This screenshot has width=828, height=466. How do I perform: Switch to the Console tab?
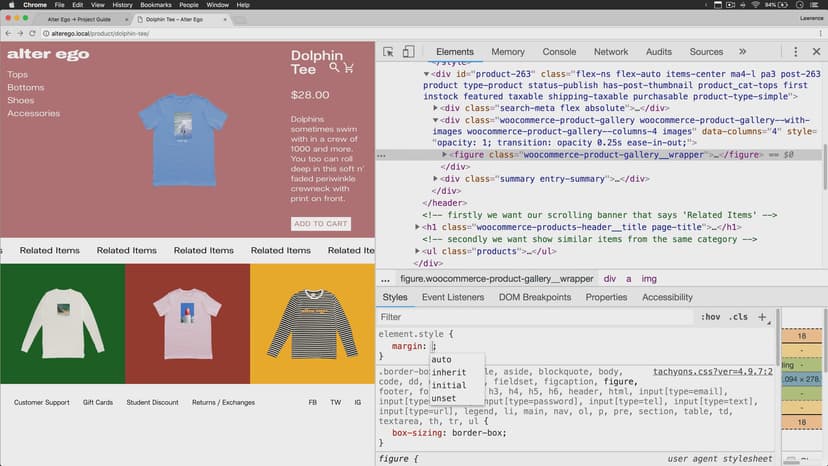(559, 52)
